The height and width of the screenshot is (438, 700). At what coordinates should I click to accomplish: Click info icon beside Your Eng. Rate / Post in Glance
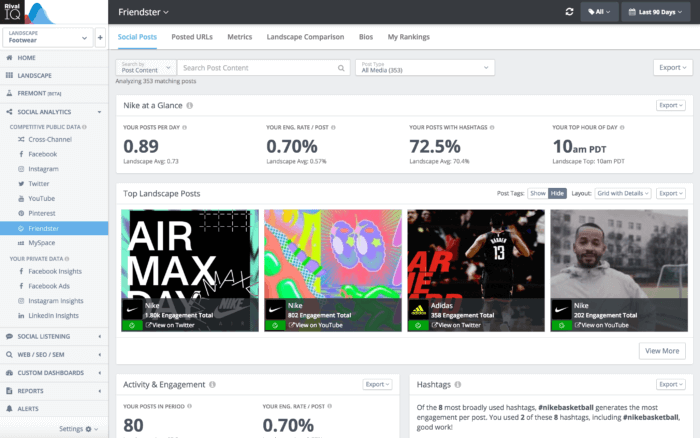pyautogui.click(x=333, y=128)
